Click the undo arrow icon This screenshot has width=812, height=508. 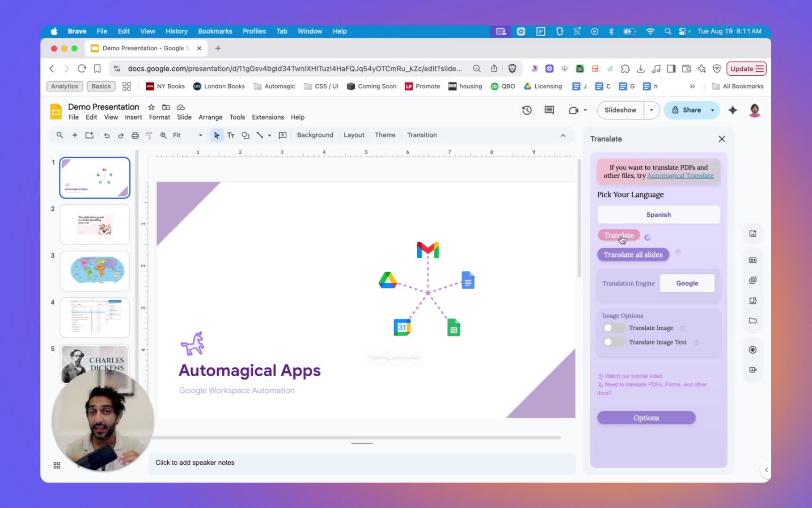pyautogui.click(x=107, y=135)
